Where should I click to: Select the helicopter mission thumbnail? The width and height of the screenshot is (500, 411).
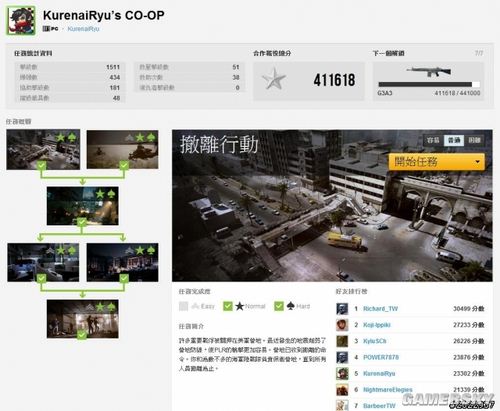pos(122,149)
